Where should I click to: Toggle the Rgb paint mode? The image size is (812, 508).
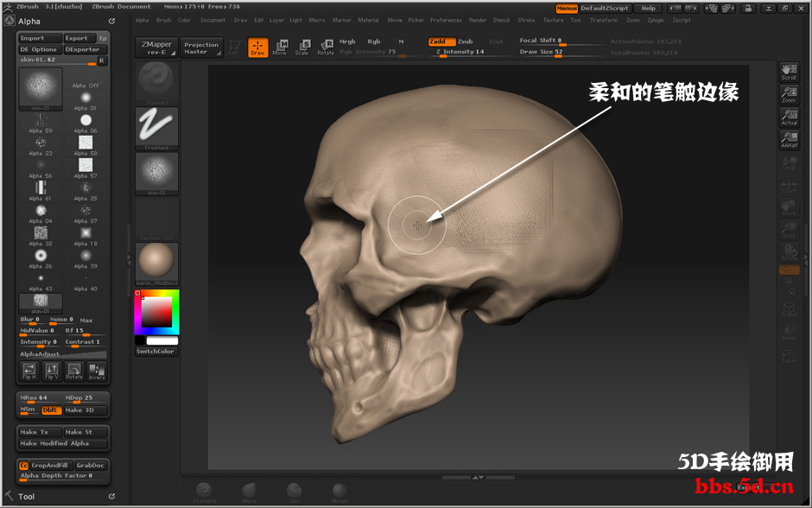coord(374,41)
